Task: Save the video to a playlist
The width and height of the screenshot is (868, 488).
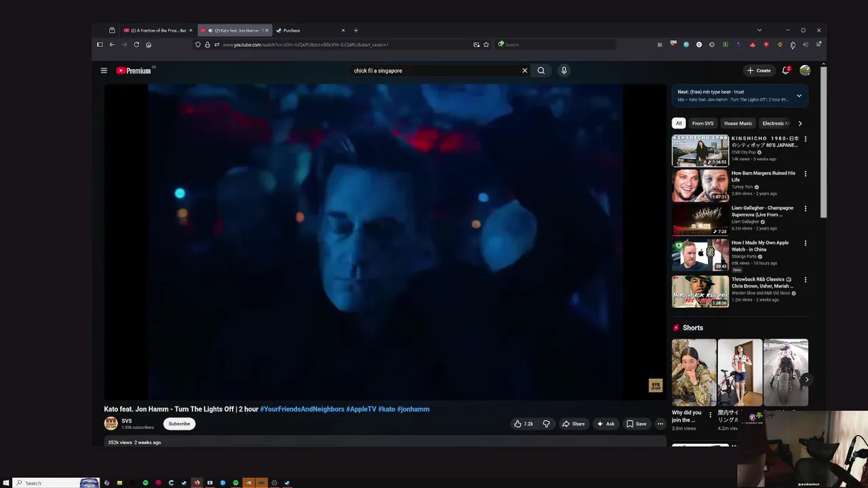Action: click(x=636, y=424)
